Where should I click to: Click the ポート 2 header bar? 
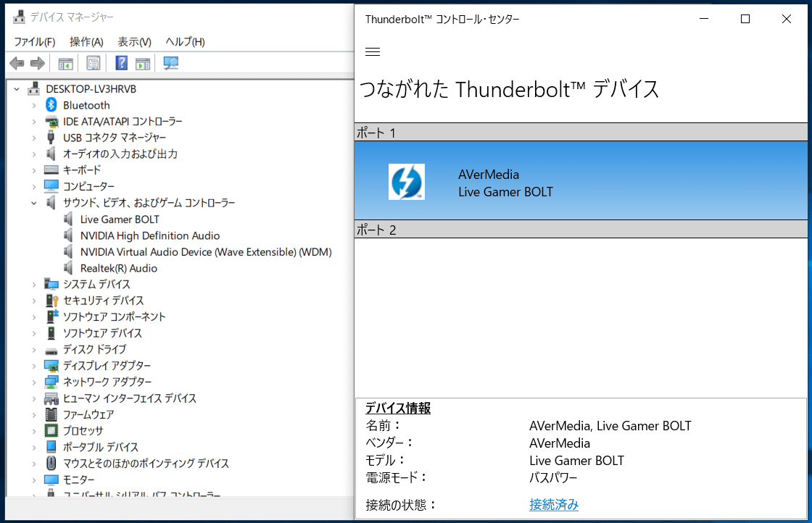pyautogui.click(x=581, y=229)
